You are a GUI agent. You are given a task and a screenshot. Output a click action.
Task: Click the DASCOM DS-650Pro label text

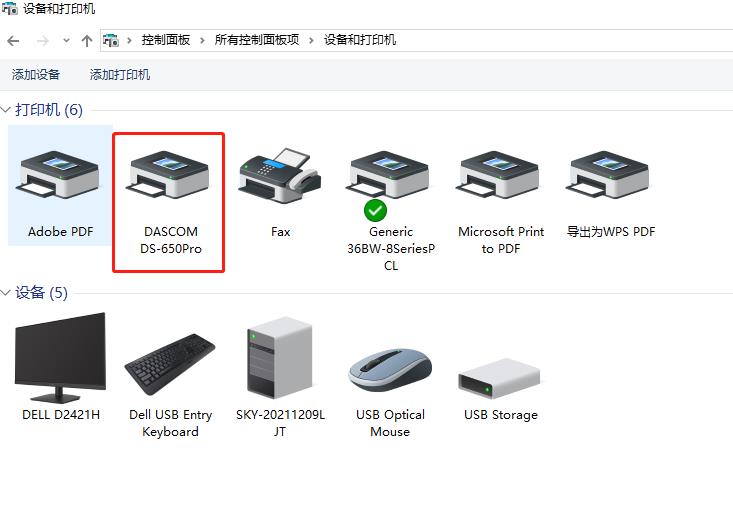[x=171, y=240]
